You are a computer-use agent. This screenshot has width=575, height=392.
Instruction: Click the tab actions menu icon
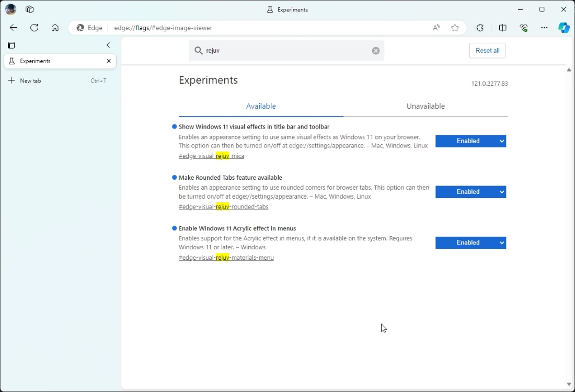(11, 45)
